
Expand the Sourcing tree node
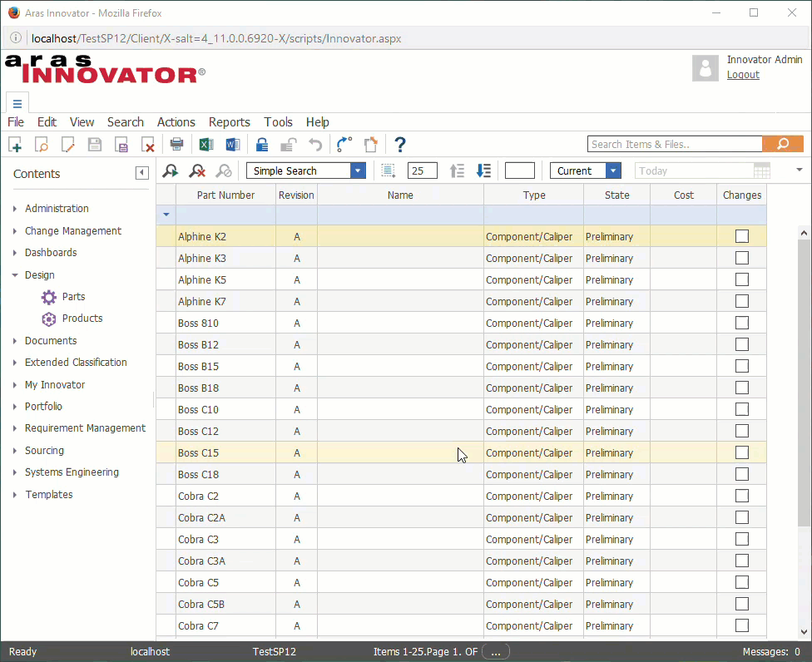tap(14, 450)
